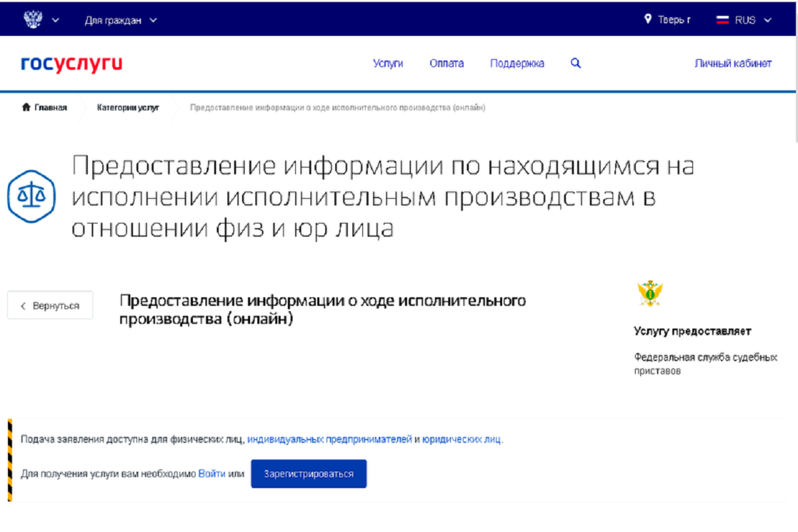This screenshot has height=532, width=798.
Task: Open the "индивидуальных предпринимателей" link
Action: [329, 440]
